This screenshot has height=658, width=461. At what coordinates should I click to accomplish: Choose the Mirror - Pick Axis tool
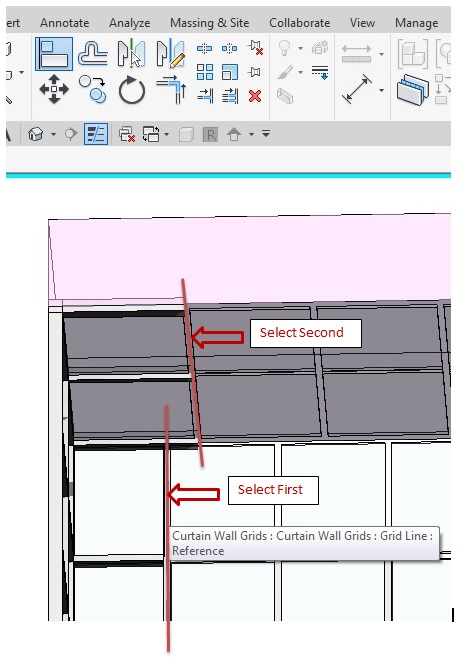pos(131,53)
